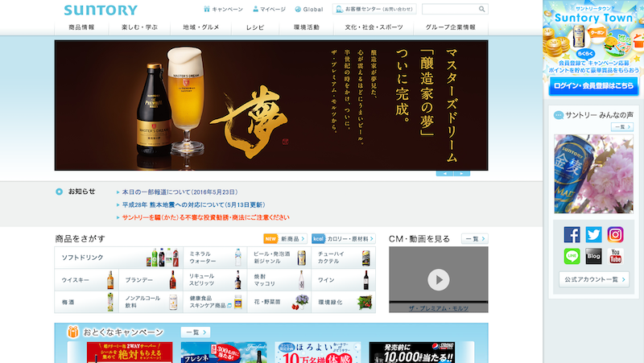The width and height of the screenshot is (644, 363).
Task: Open the 地域・グルメ menu
Action: pos(200,27)
